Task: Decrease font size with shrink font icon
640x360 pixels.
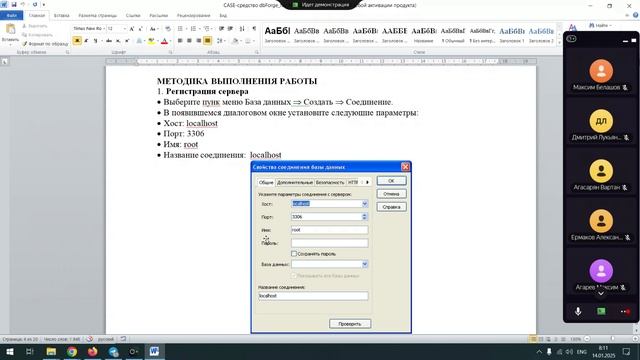Action: pyautogui.click(x=140, y=29)
